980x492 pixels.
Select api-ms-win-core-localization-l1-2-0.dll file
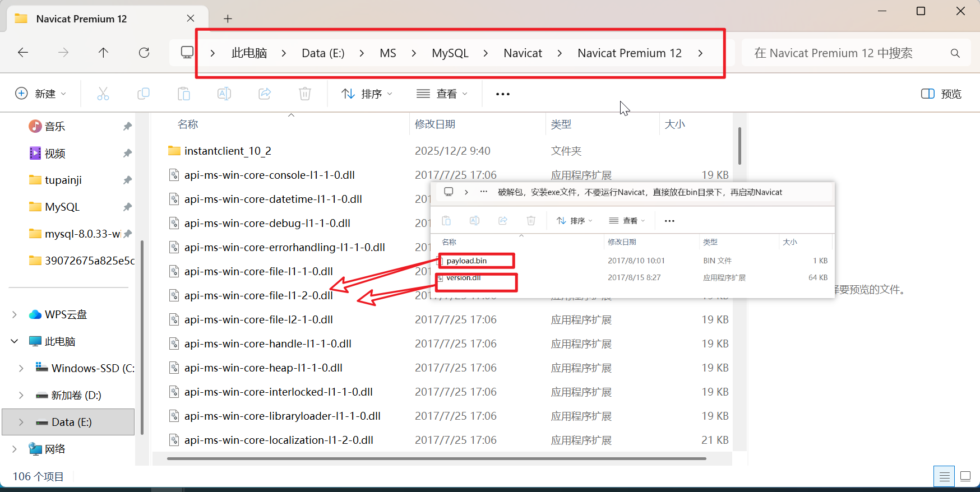[x=279, y=440]
